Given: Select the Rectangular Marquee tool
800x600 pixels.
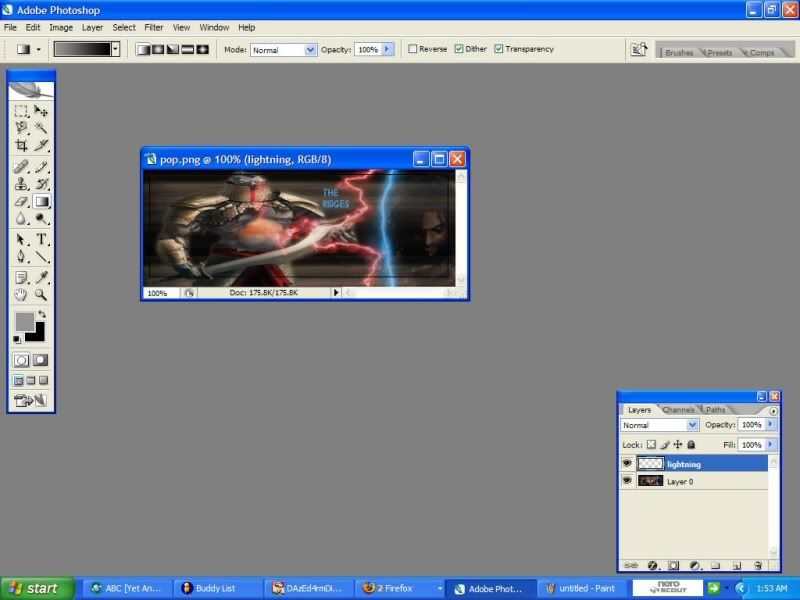Looking at the screenshot, I should click(x=21, y=111).
